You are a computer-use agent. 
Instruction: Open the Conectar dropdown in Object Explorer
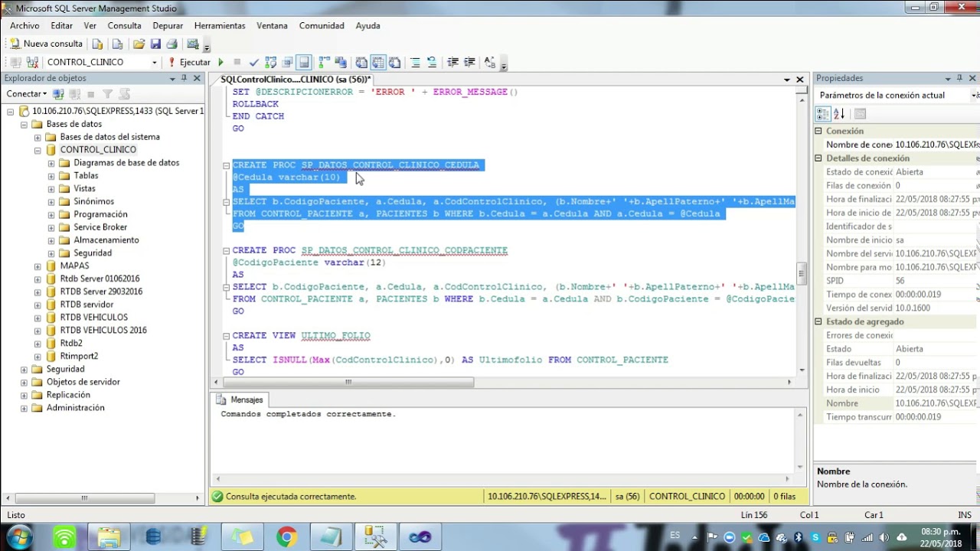(x=27, y=94)
